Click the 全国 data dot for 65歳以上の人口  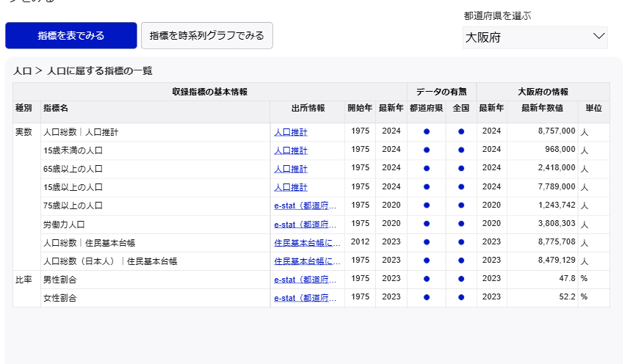click(x=461, y=169)
